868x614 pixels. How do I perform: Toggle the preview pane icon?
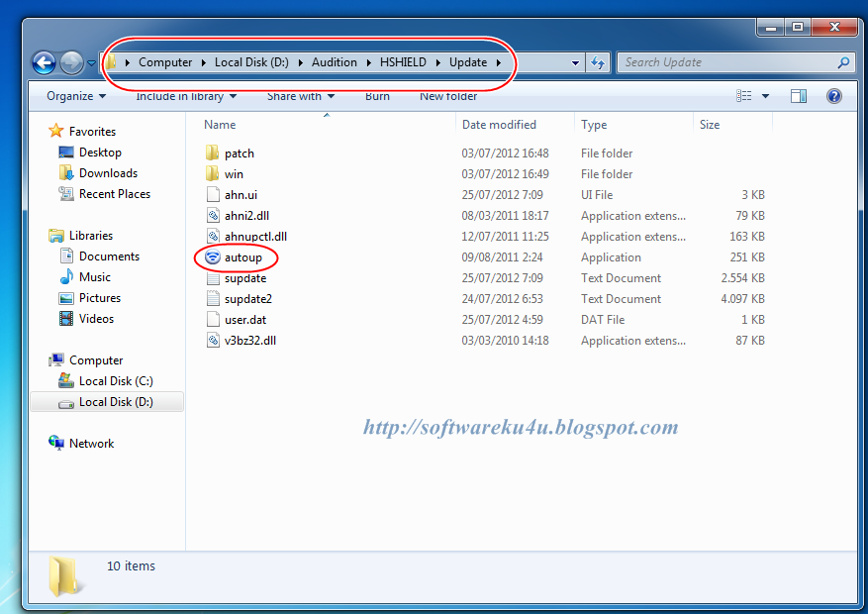point(799,96)
